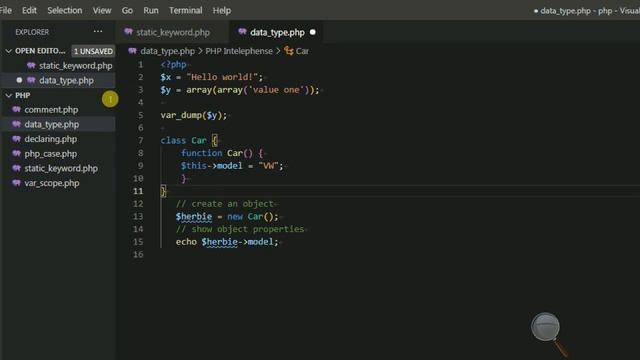The width and height of the screenshot is (640, 360).
Task: Open the Terminal menu
Action: (186, 10)
